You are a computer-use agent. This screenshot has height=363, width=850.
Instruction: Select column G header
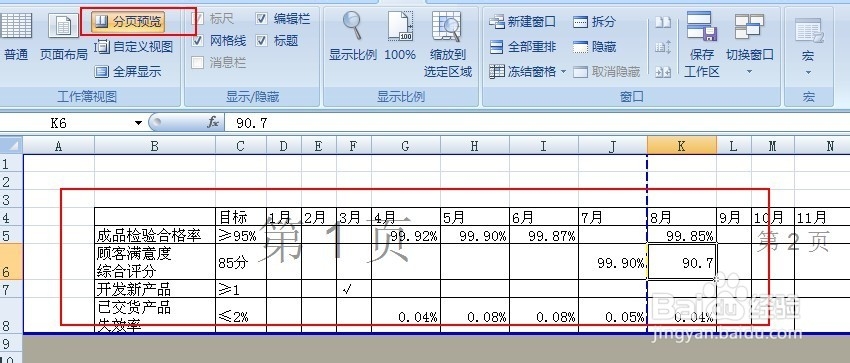tap(406, 145)
